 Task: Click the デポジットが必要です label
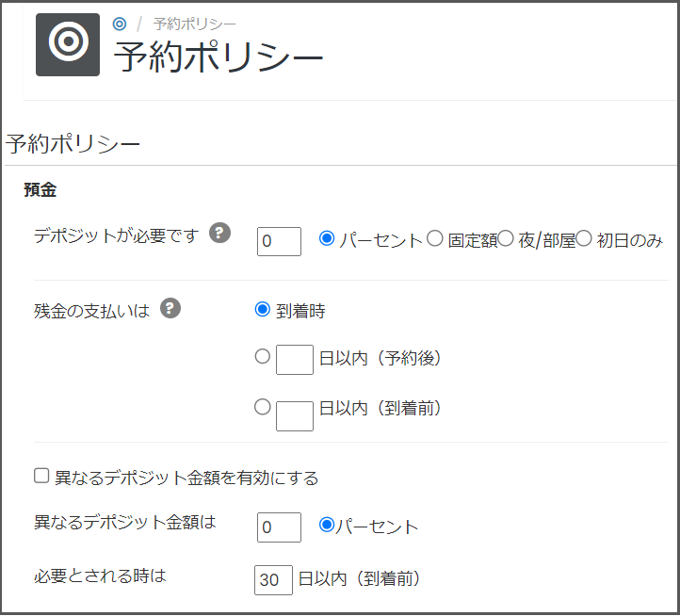coord(116,235)
